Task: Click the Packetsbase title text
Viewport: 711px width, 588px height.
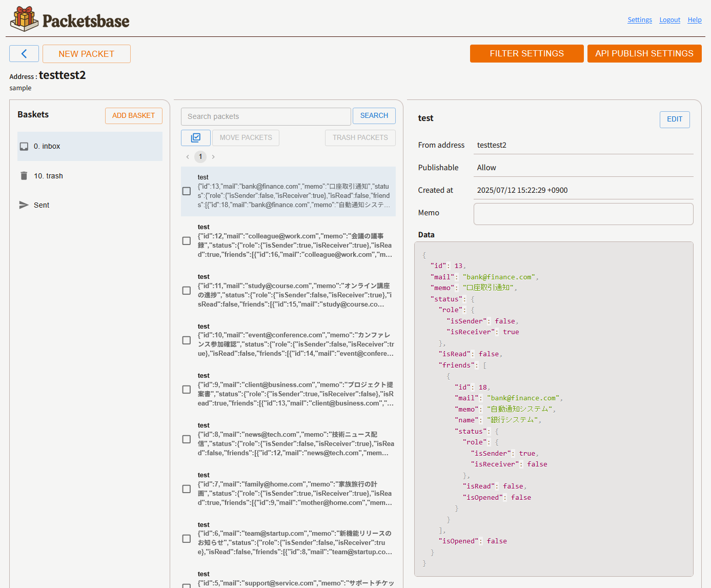Action: pyautogui.click(x=86, y=21)
